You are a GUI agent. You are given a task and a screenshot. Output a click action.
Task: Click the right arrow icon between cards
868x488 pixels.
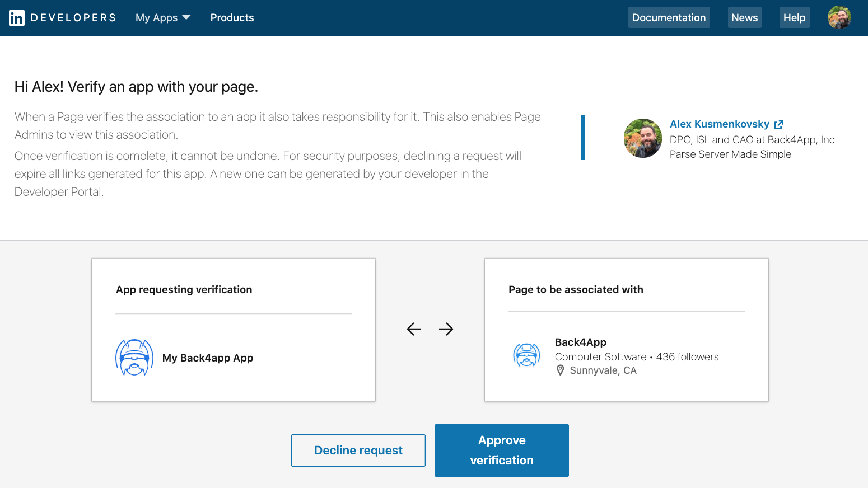click(446, 329)
